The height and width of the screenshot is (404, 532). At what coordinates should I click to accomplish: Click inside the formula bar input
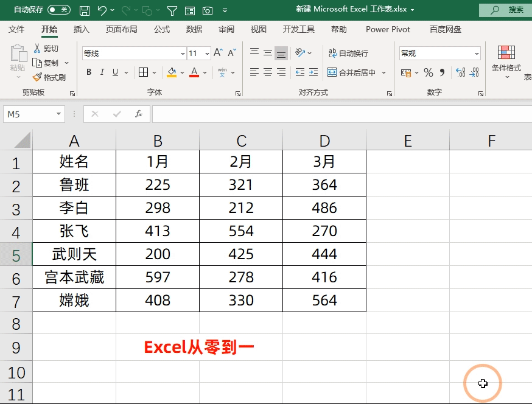point(341,114)
